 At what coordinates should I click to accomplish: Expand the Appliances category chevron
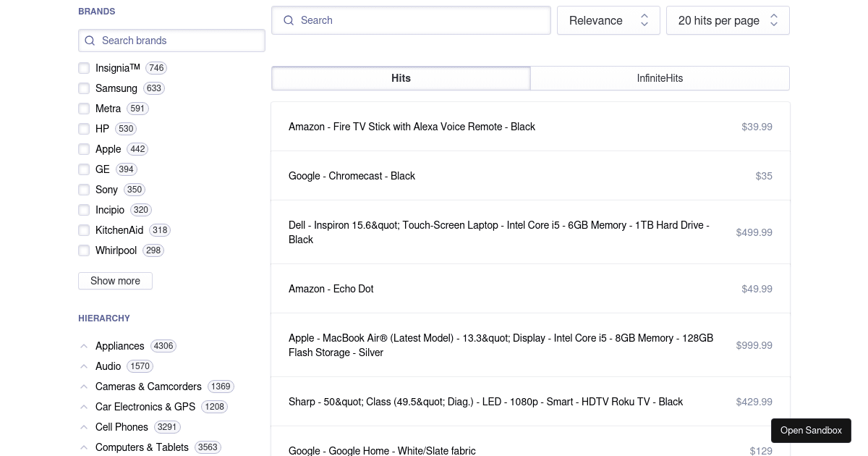(84, 346)
